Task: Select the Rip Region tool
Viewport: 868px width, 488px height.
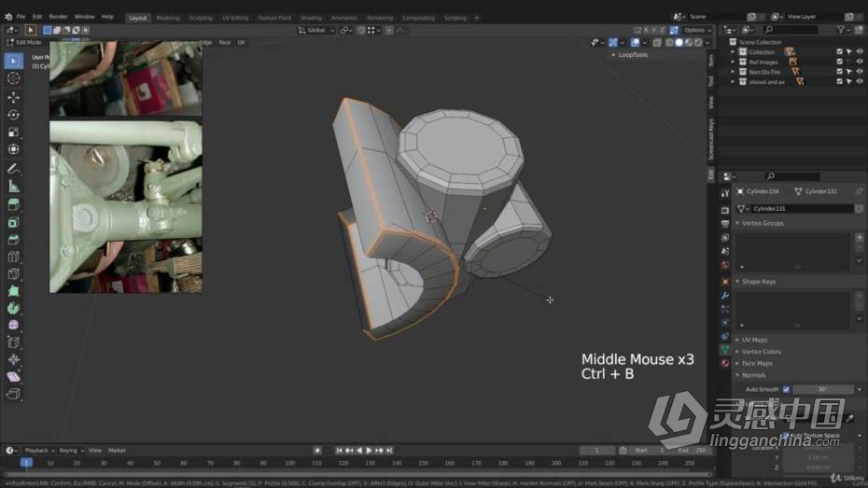Action: 13,394
